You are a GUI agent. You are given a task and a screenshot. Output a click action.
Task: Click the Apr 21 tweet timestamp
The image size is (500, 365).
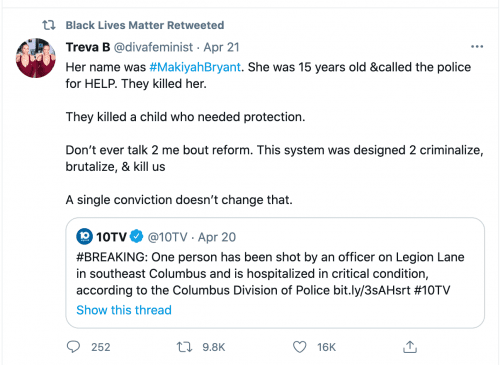pyautogui.click(x=221, y=47)
